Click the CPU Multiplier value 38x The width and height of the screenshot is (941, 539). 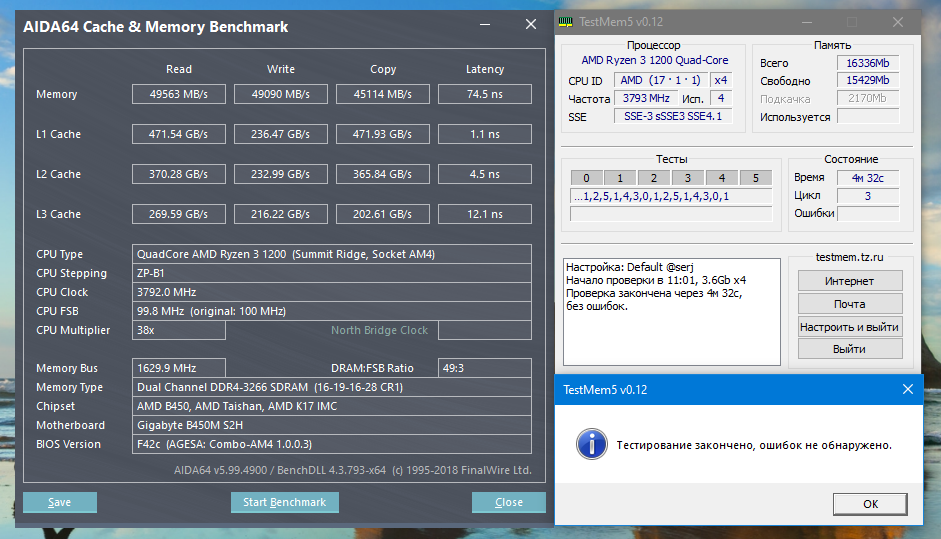coord(179,330)
